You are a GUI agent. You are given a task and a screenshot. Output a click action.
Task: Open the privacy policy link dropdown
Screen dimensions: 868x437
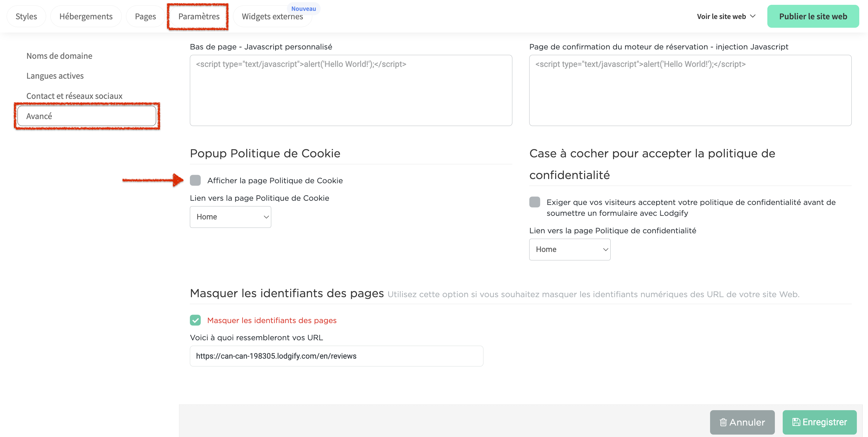(x=569, y=249)
